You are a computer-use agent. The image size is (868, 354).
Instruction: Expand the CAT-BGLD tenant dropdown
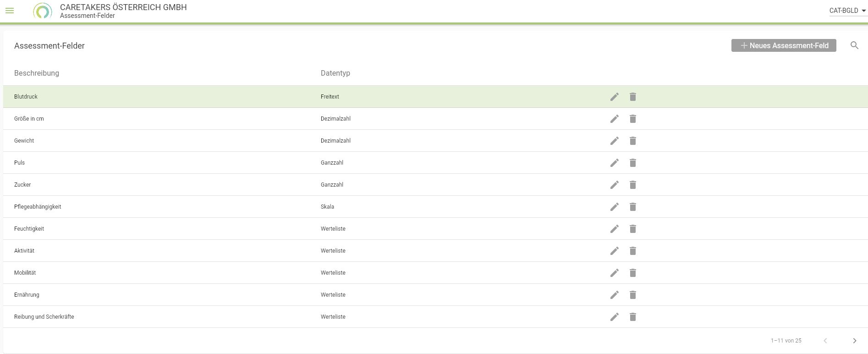[847, 11]
